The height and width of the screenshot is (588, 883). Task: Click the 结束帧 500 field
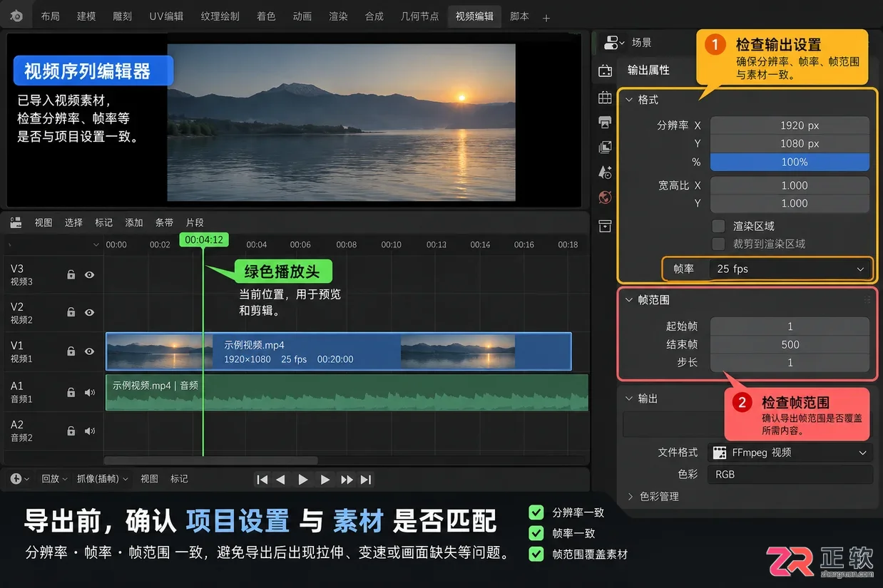tap(790, 344)
